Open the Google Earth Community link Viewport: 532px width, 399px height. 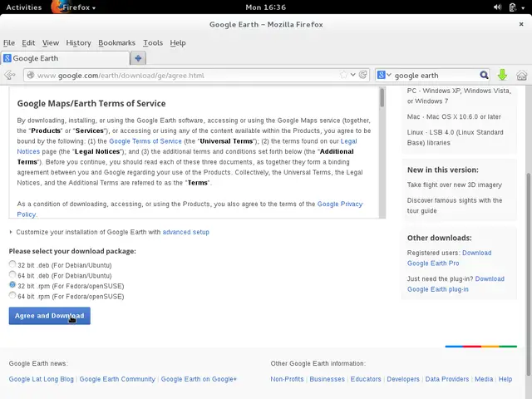click(x=117, y=379)
